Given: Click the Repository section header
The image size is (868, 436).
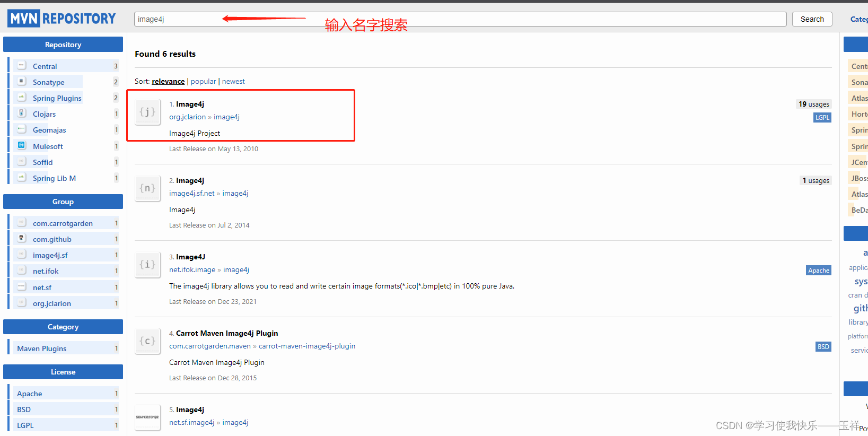Looking at the screenshot, I should click(63, 45).
